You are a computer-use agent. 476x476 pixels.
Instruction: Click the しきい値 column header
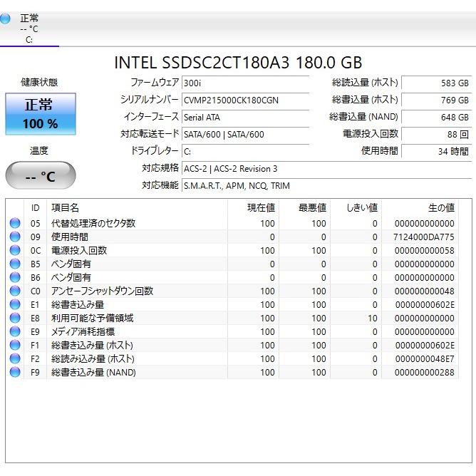356,208
